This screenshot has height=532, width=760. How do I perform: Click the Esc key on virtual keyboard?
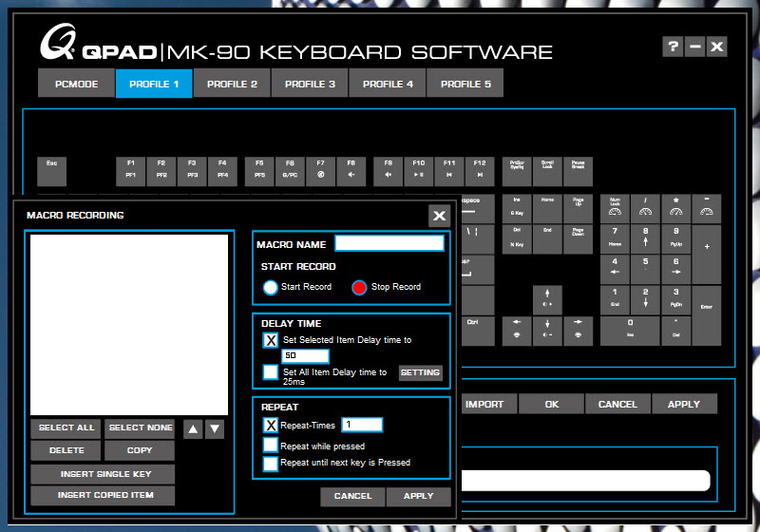pyautogui.click(x=51, y=172)
